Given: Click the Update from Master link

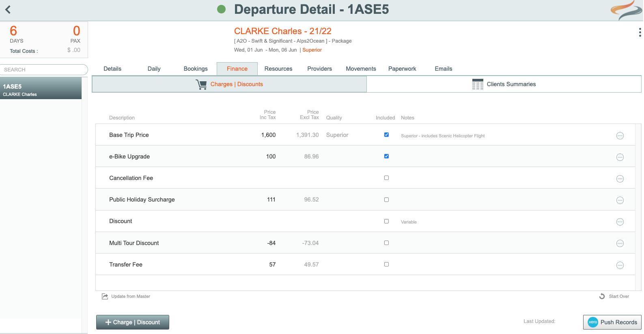Looking at the screenshot, I should tap(131, 296).
